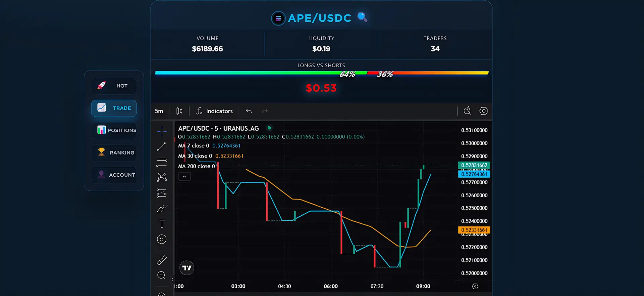Viewport: 644px width, 296px height.
Task: Open the 5m timeframe selector
Action: pos(159,111)
